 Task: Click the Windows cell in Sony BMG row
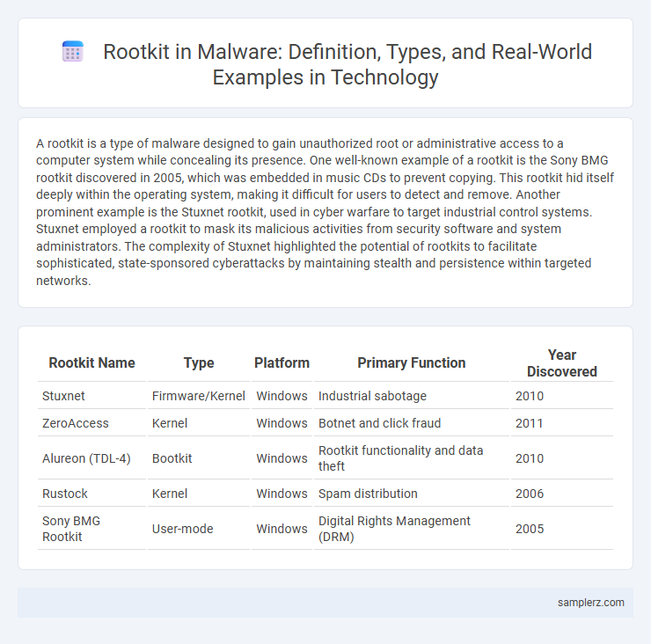282,529
